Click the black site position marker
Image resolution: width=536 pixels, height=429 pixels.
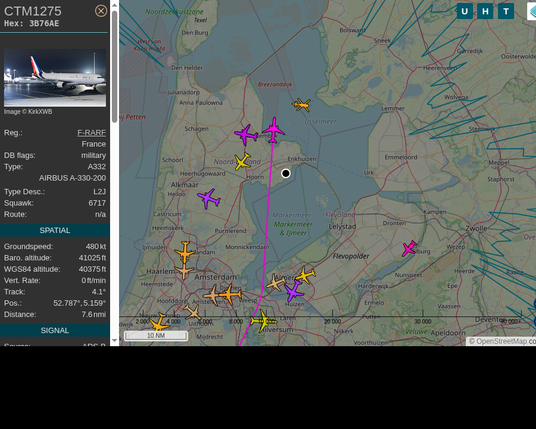(x=286, y=173)
